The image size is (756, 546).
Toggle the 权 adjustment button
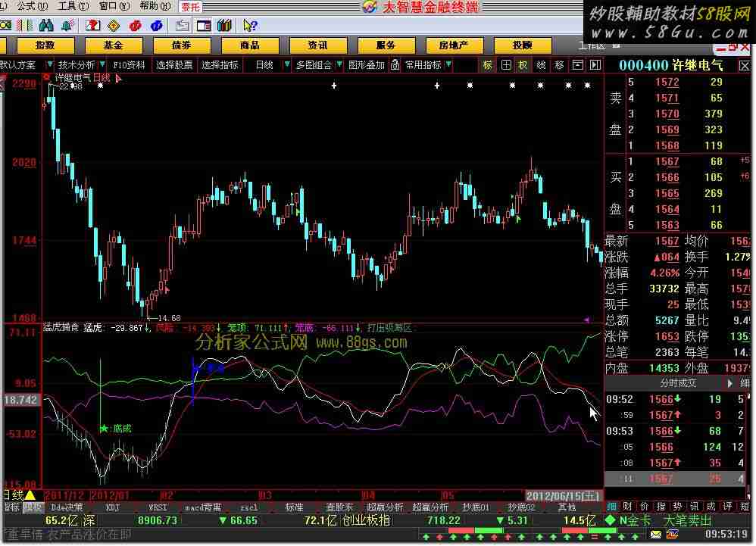pos(523,64)
